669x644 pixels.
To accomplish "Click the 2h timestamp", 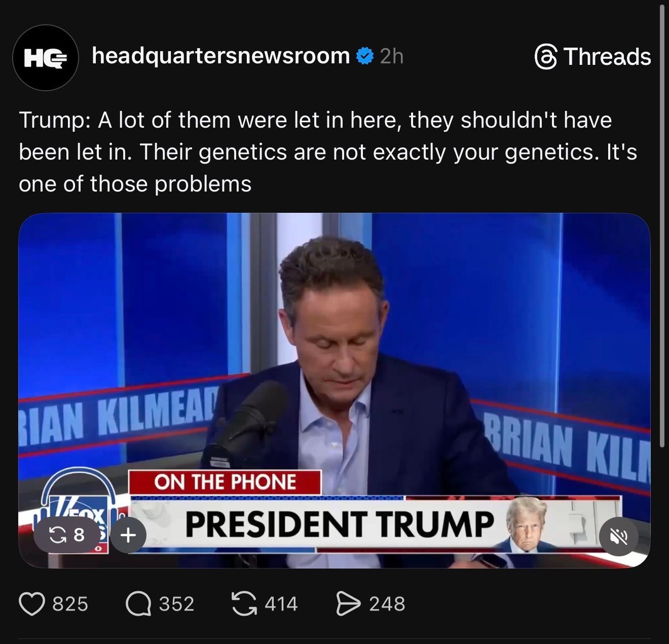I will [391, 56].
